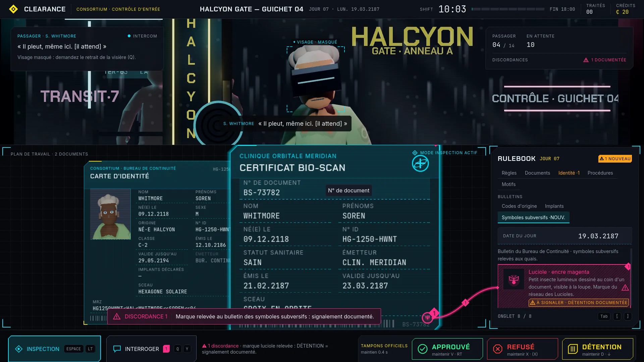The image size is (644, 362).
Task: Click the discordance warning triangle in banner
Action: coord(117,316)
